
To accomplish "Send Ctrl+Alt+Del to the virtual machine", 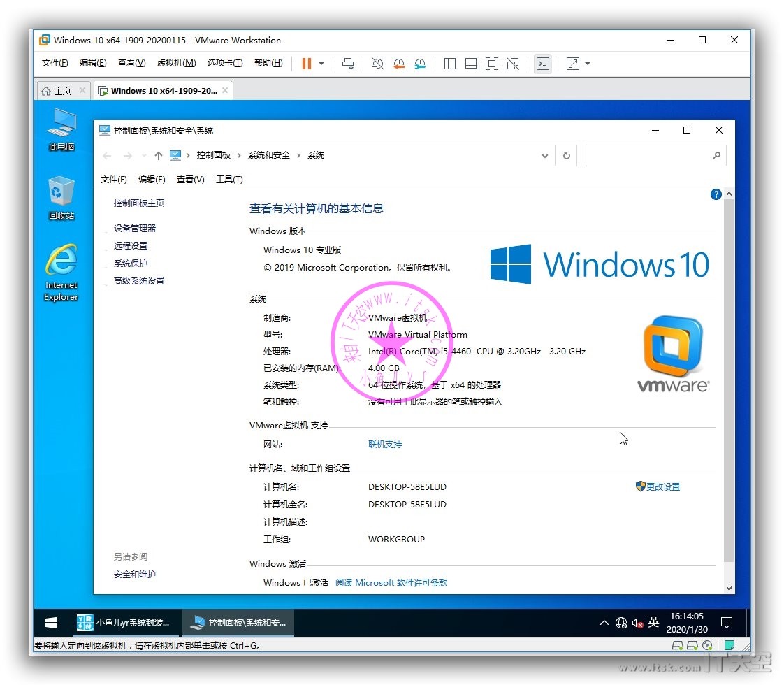I will [x=348, y=64].
